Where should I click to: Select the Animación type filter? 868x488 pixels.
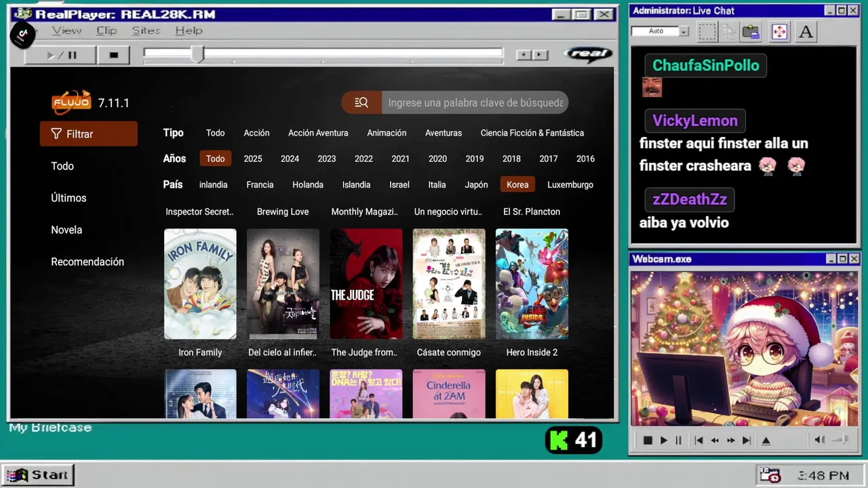click(387, 133)
